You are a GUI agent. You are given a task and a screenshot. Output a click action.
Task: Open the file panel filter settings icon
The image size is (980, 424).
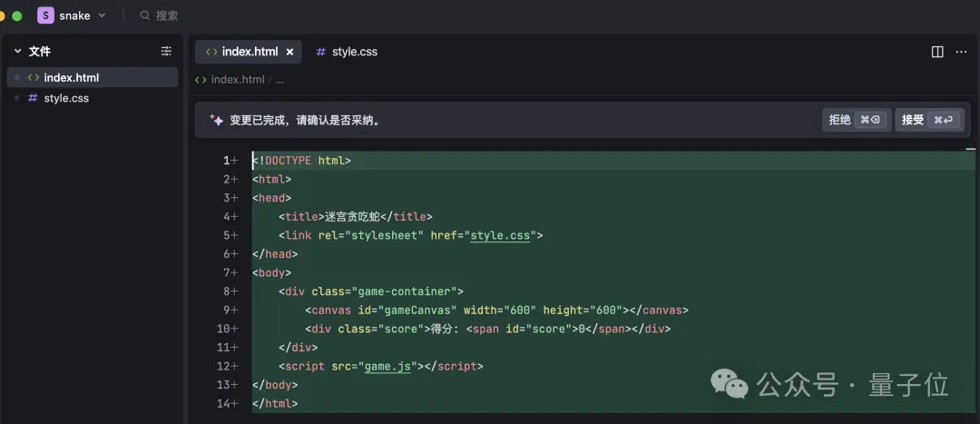coord(166,52)
